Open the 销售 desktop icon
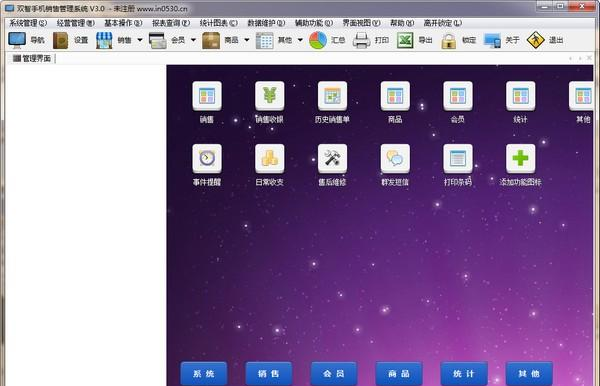The width and height of the screenshot is (600, 386). (207, 96)
